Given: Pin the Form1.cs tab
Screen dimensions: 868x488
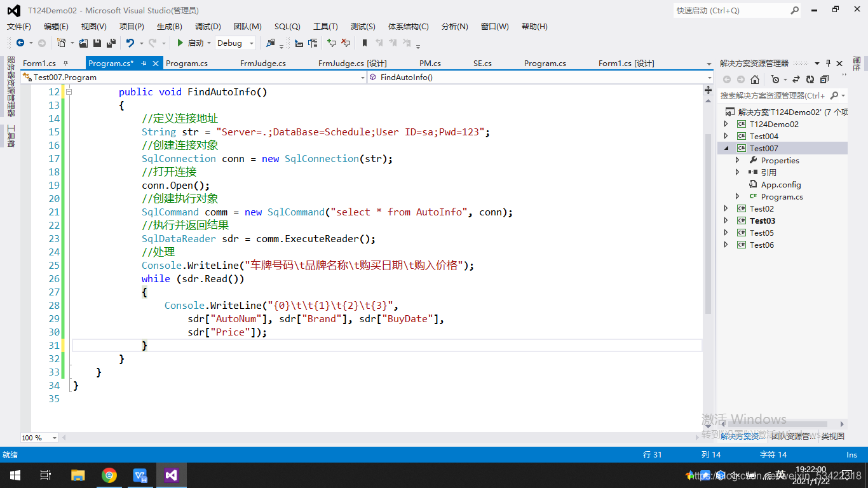Looking at the screenshot, I should 65,63.
